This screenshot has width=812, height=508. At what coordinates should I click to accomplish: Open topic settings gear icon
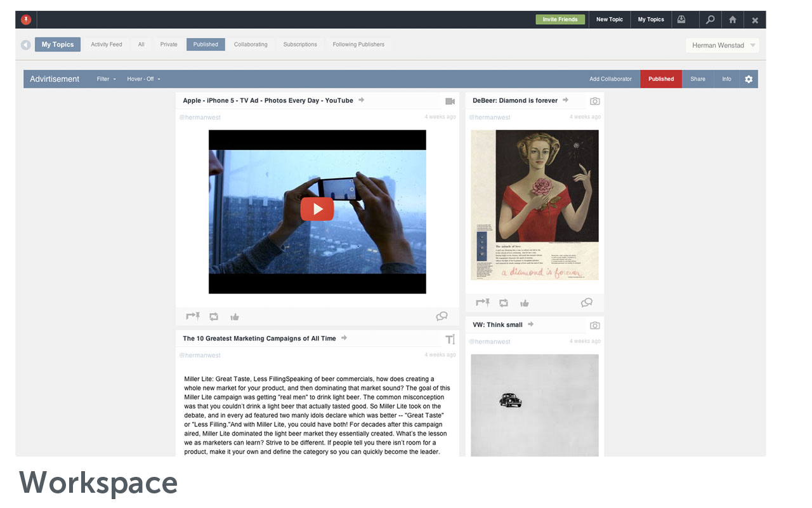(x=749, y=79)
